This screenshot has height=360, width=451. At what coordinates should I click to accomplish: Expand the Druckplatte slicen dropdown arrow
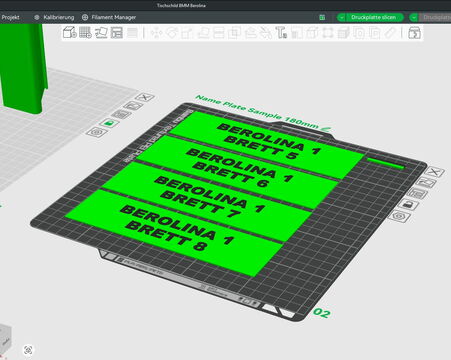[x=342, y=17]
